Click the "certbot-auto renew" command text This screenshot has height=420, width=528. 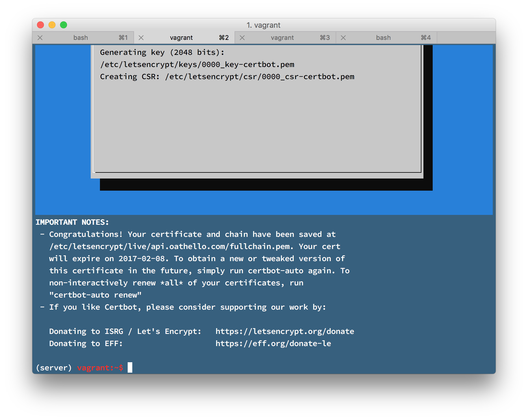tap(95, 295)
